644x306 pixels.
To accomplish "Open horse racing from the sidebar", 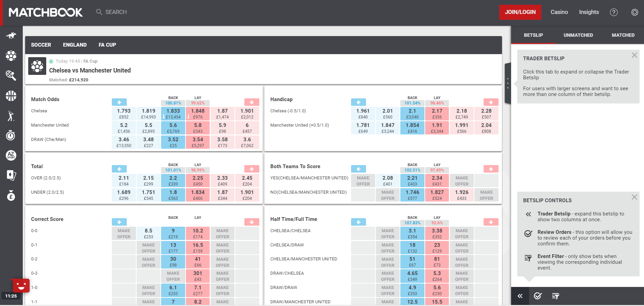I will (11, 35).
